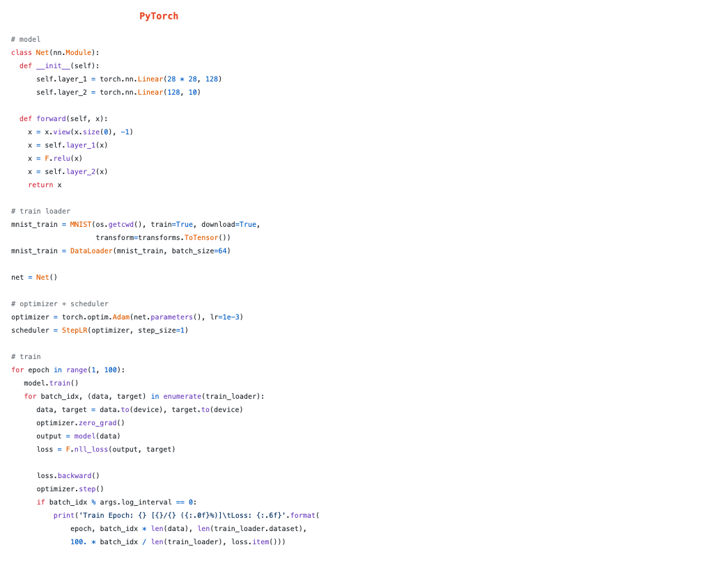The height and width of the screenshot is (588, 725).
Task: Click the '# model' comment line
Action: (x=26, y=40)
